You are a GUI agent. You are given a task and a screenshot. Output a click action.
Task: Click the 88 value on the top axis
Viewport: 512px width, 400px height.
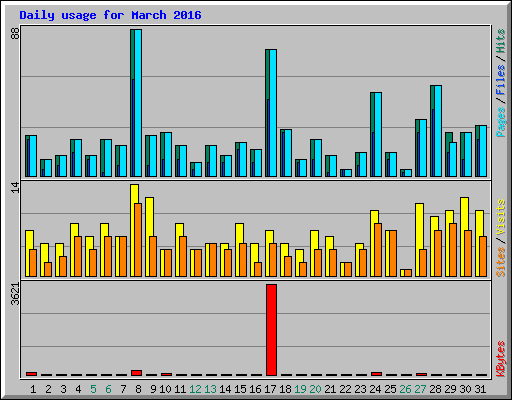[15, 33]
